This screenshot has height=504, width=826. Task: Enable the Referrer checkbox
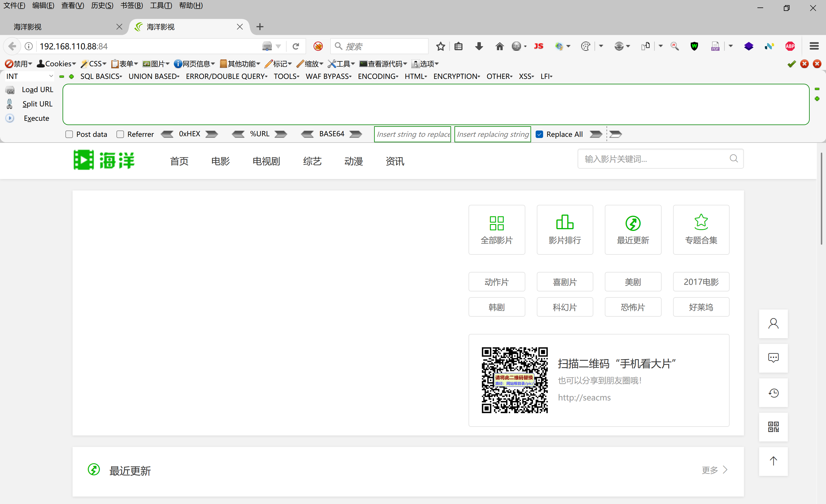(x=120, y=134)
